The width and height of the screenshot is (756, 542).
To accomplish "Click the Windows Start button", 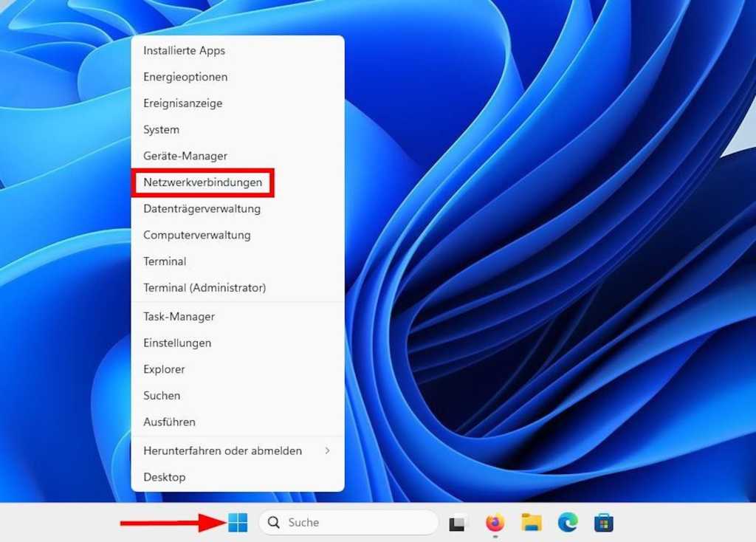I will point(238,523).
